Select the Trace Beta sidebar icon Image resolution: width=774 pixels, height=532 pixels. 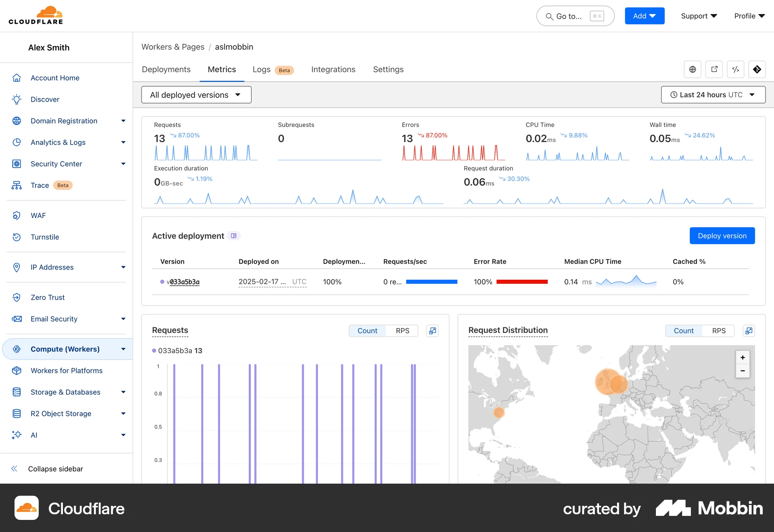coord(17,185)
